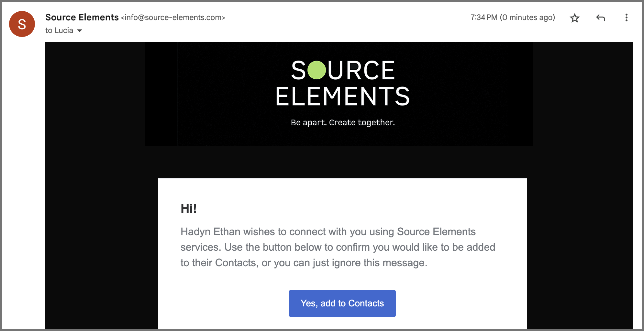The height and width of the screenshot is (331, 644).
Task: Click the word ELEMENTS in the banner logo
Action: pos(342,97)
